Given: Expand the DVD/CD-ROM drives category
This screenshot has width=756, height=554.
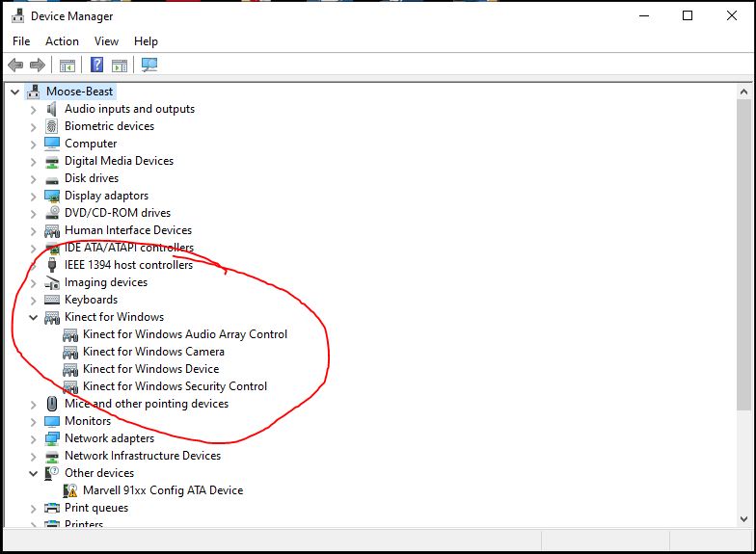Looking at the screenshot, I should (33, 214).
